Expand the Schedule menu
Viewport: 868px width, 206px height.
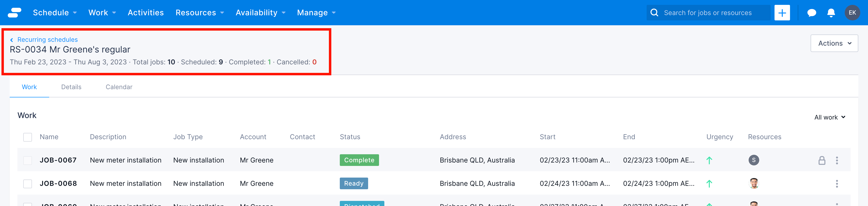pos(54,13)
